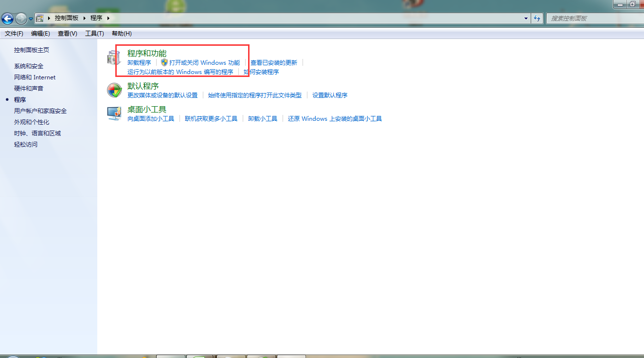Click 程序 breadcrumb in address bar

tap(96, 18)
